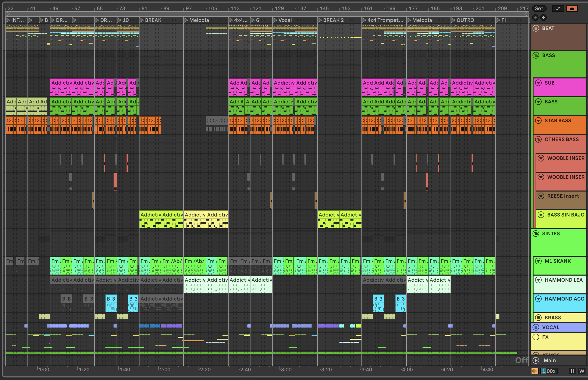The height and width of the screenshot is (380, 588).
Task: Unfold the FX group track icon
Action: [536, 337]
